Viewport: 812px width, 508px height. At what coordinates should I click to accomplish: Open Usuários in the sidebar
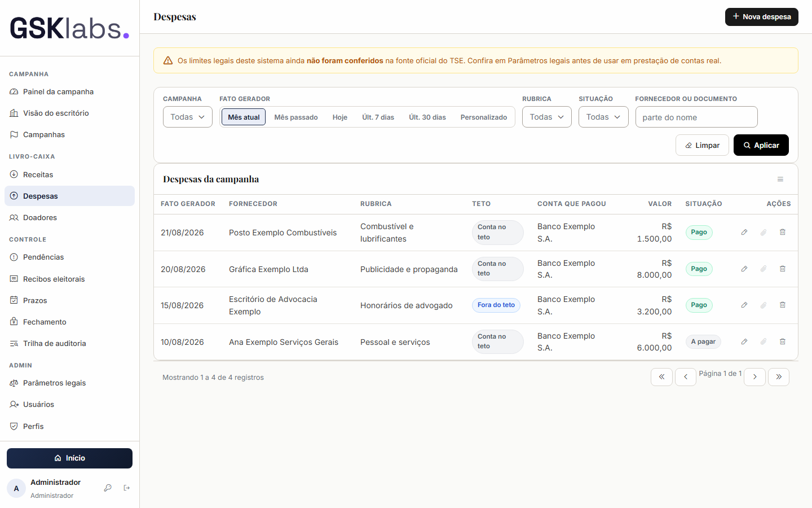[69, 404]
